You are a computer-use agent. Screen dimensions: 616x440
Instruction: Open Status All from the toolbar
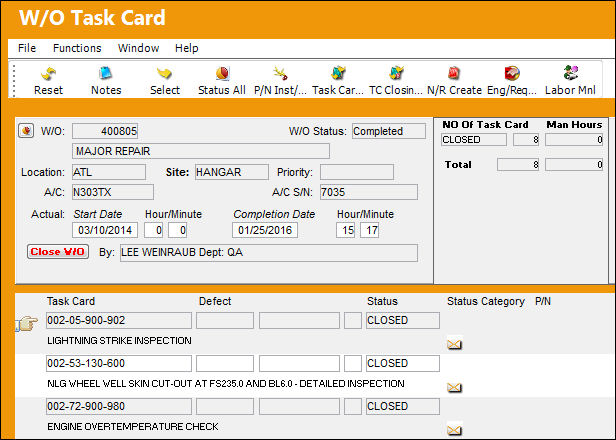pyautogui.click(x=222, y=74)
